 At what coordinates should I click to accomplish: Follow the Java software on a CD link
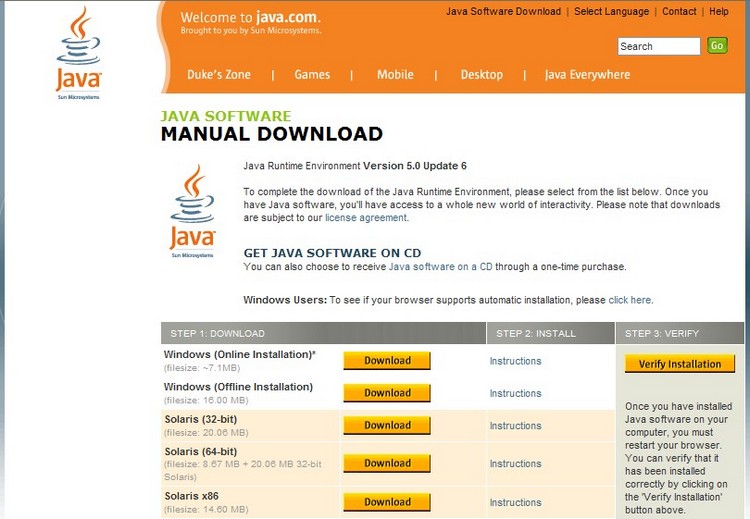pos(441,266)
